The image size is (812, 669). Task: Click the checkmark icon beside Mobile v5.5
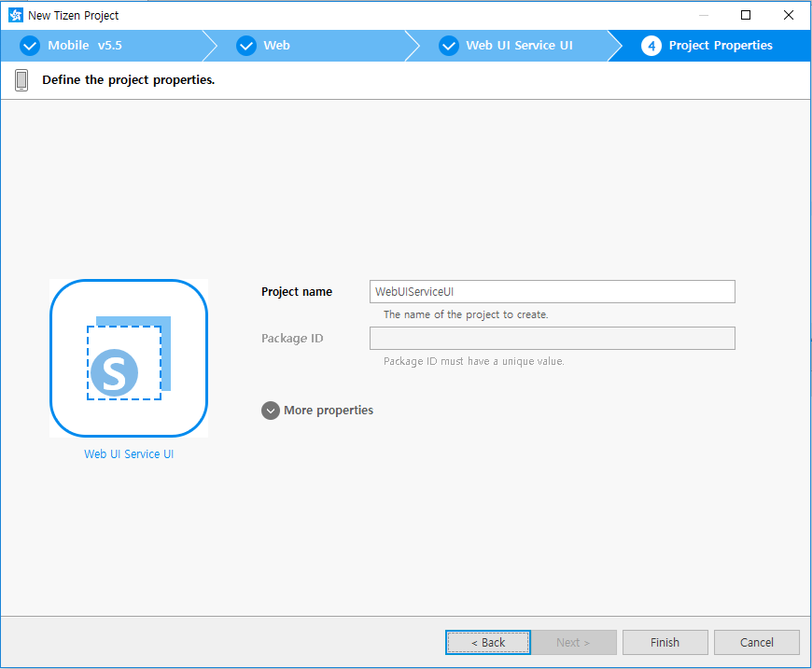[x=30, y=46]
